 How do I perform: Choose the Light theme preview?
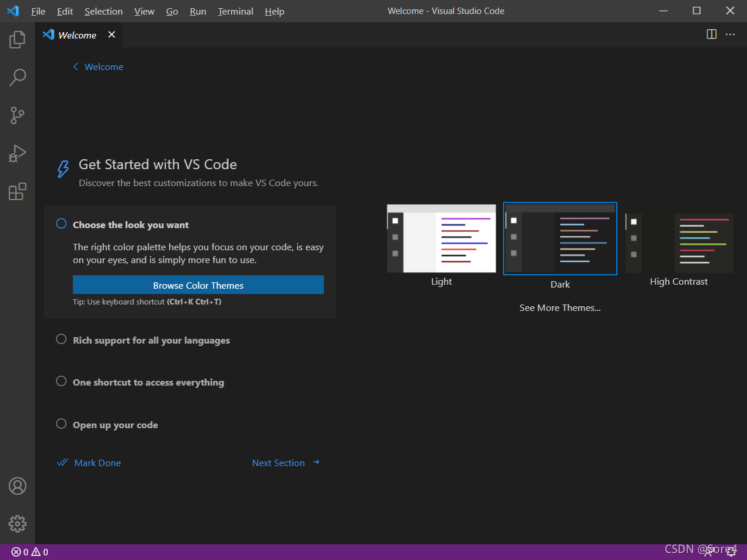tap(442, 238)
